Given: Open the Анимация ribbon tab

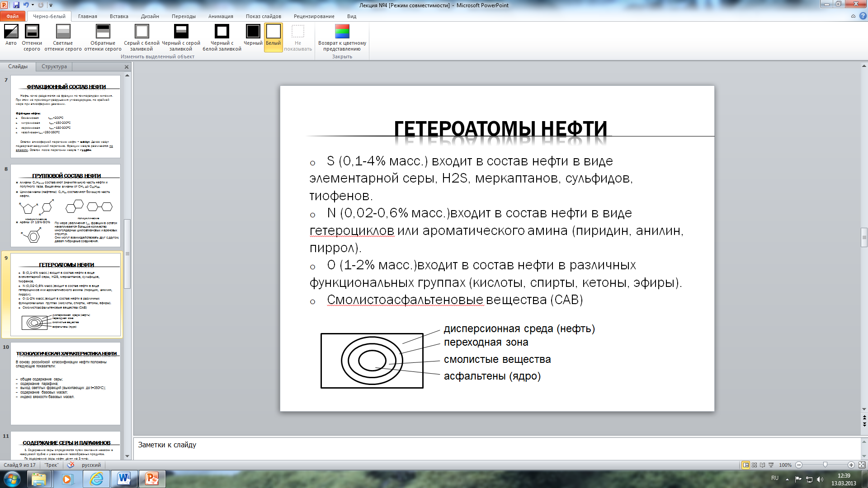Looking at the screenshot, I should click(x=221, y=16).
